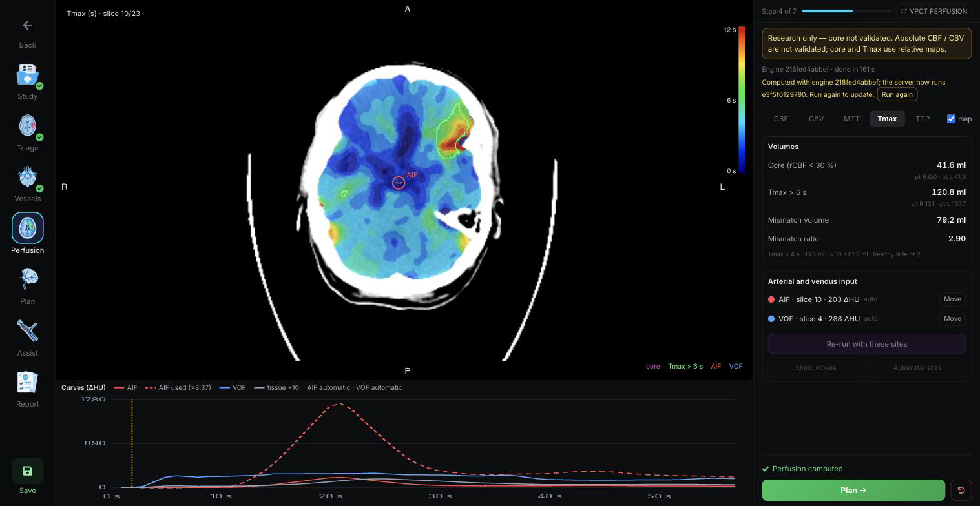Click the green Plan → button
Image resolution: width=980 pixels, height=506 pixels.
click(853, 491)
